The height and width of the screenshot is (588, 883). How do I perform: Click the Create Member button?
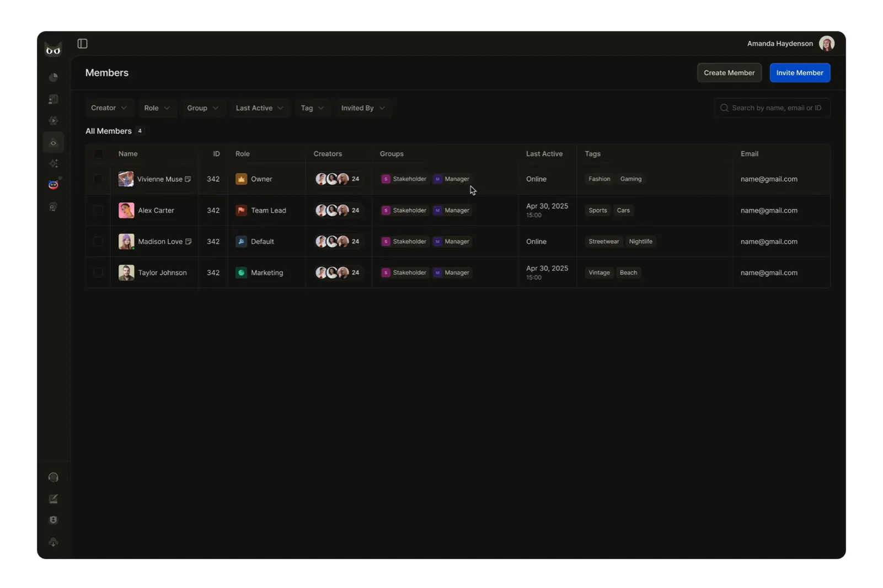point(729,73)
